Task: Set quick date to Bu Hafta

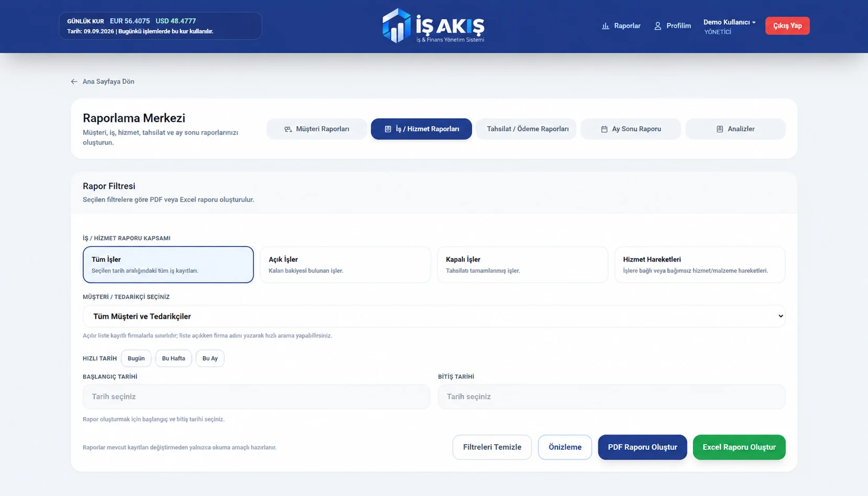Action: pos(174,358)
